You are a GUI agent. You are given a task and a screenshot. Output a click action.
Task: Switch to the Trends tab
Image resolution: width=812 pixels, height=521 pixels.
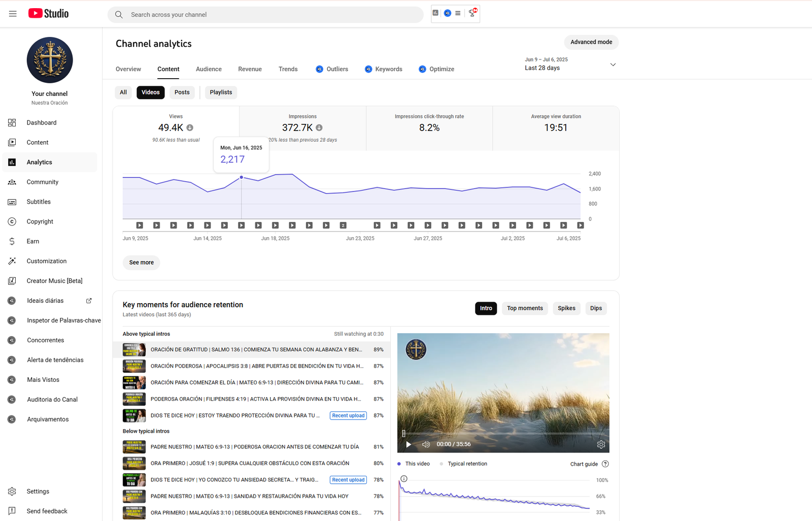[x=288, y=69]
